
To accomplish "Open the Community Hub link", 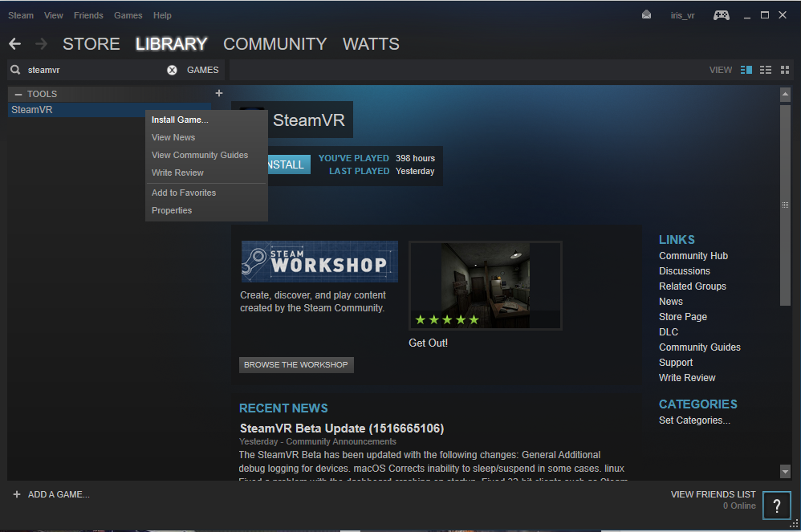I will [x=693, y=256].
